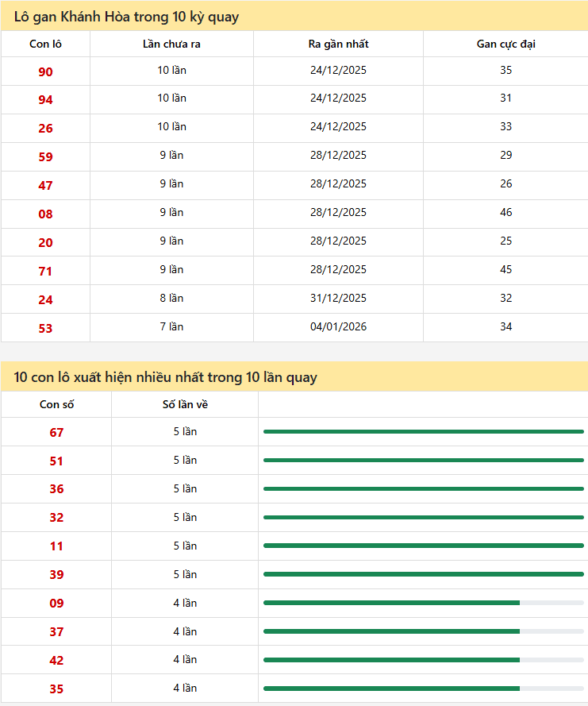Choose number 09 in most-frequent list
The width and height of the screenshot is (588, 706).
(x=56, y=604)
